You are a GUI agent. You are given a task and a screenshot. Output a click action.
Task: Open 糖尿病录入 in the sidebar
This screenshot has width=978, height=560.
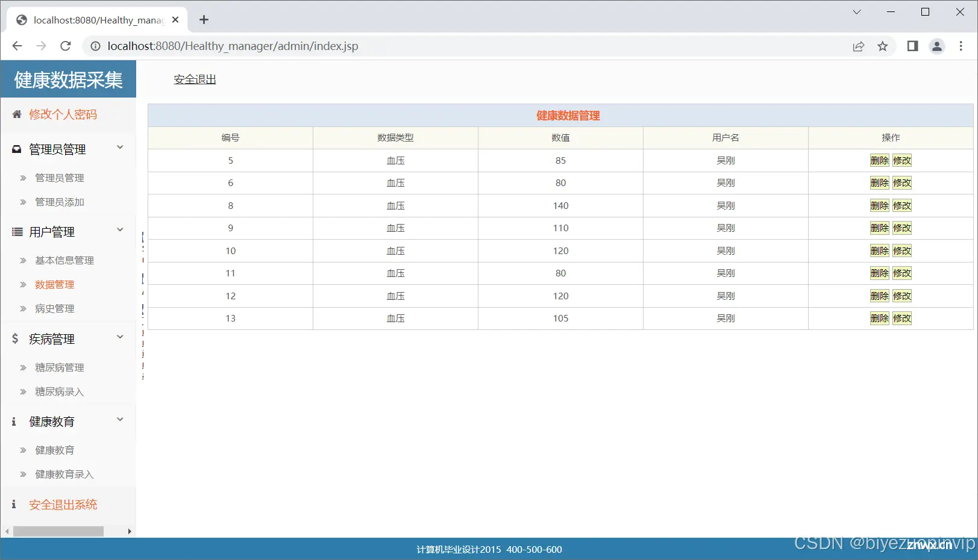tap(60, 391)
